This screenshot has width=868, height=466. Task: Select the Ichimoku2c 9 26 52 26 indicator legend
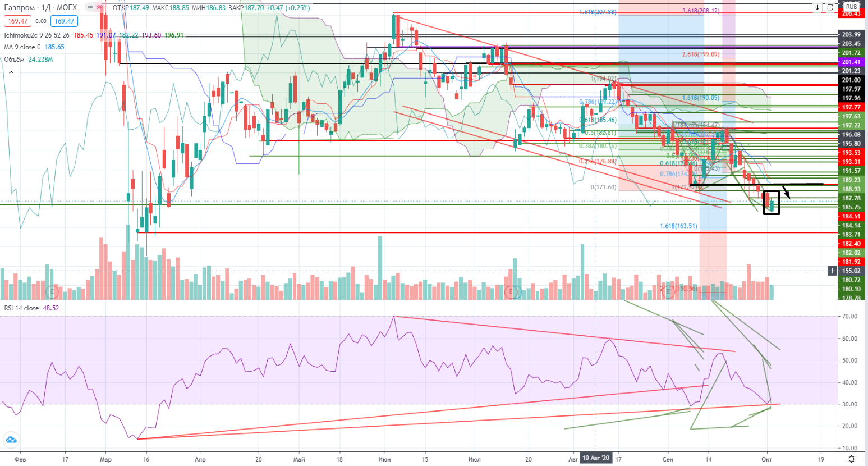coord(37,35)
